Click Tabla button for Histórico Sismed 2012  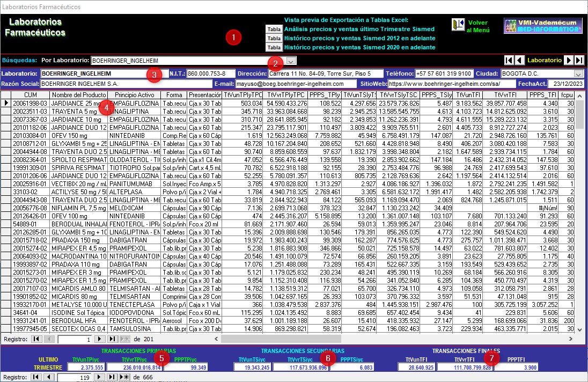point(274,38)
